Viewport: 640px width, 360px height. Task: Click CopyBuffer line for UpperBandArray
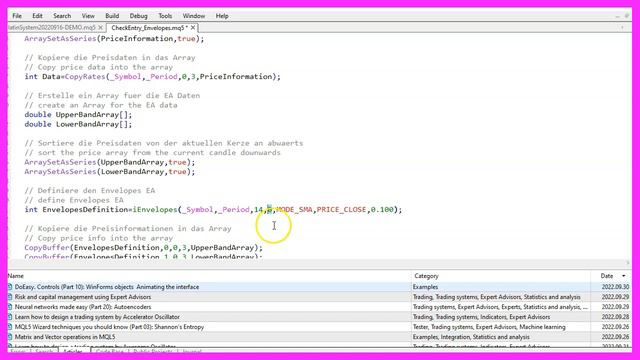click(x=144, y=248)
